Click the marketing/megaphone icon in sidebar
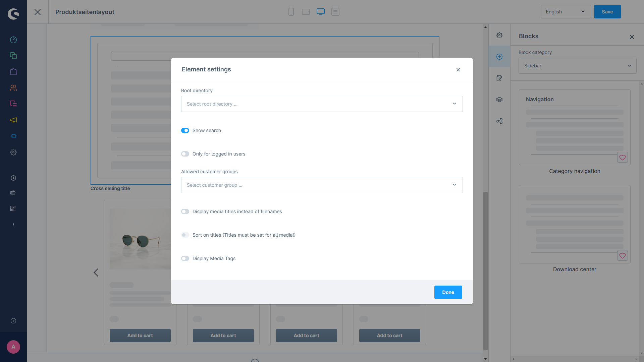The height and width of the screenshot is (362, 644). [x=13, y=120]
